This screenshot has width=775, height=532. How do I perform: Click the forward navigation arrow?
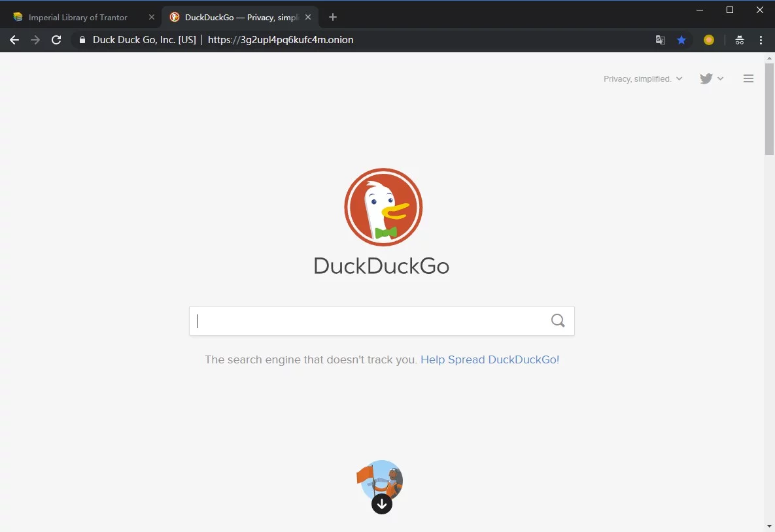tap(35, 40)
